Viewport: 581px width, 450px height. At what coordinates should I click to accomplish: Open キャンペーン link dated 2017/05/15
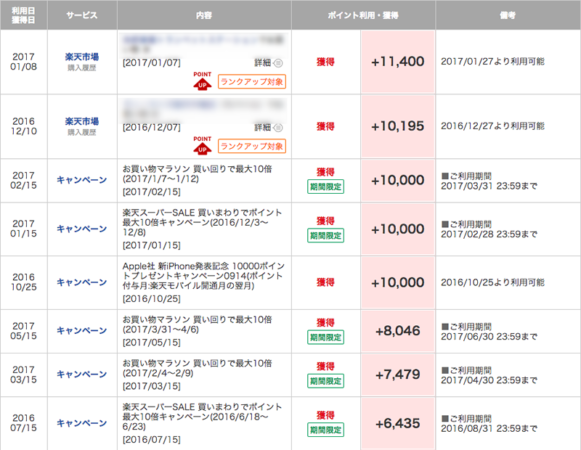pyautogui.click(x=82, y=331)
